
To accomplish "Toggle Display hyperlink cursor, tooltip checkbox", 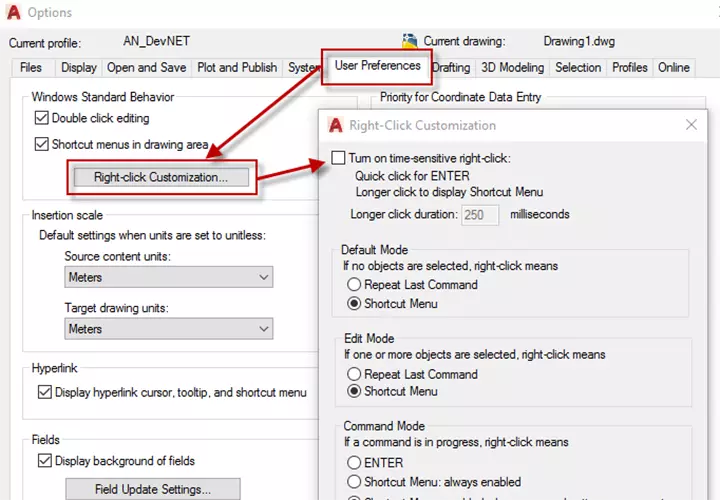I will point(45,392).
